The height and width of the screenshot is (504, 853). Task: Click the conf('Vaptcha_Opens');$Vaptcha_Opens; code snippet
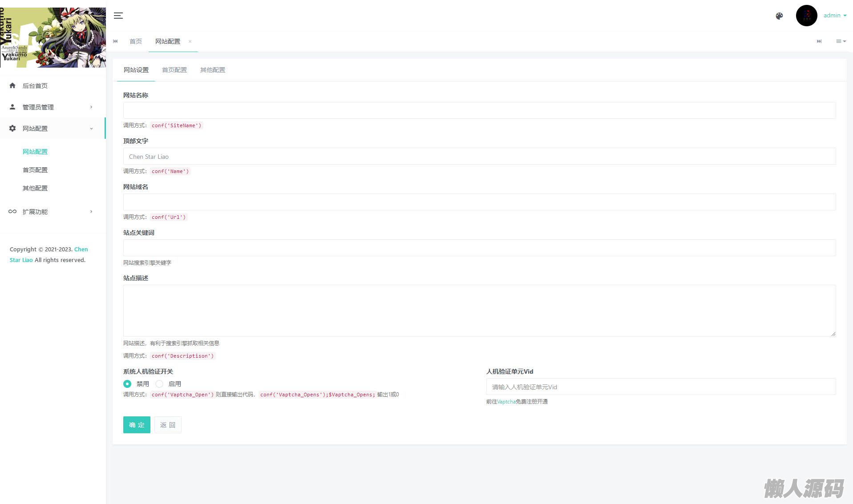point(318,395)
